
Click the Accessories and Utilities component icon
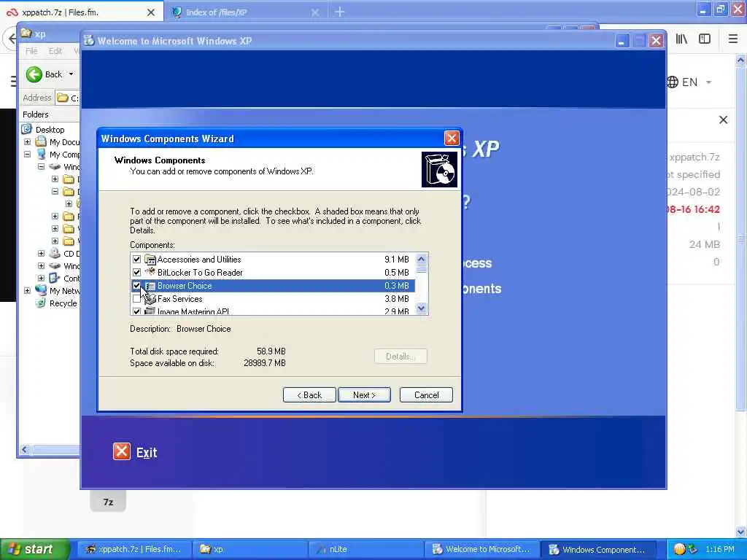pos(150,260)
